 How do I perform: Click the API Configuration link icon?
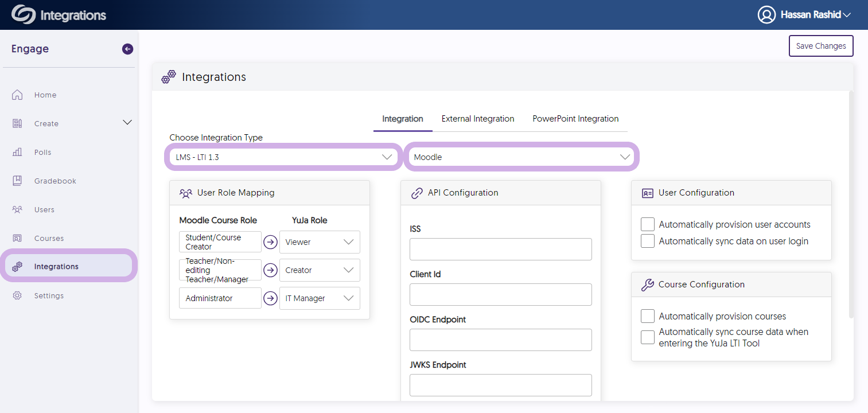point(417,193)
